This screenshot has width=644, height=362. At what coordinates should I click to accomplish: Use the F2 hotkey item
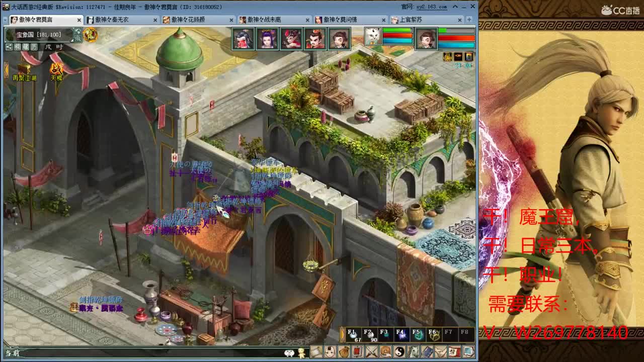[369, 335]
